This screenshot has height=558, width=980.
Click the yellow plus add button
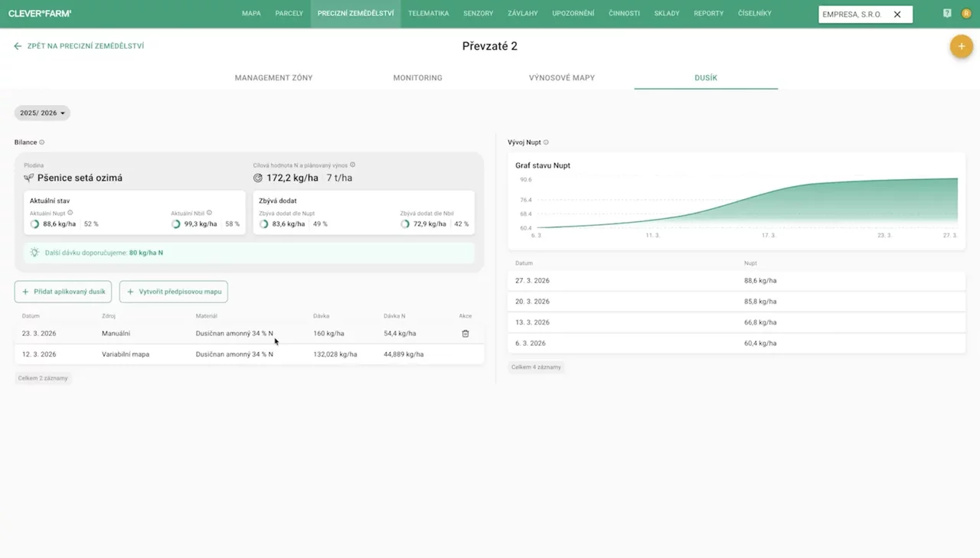click(x=961, y=47)
